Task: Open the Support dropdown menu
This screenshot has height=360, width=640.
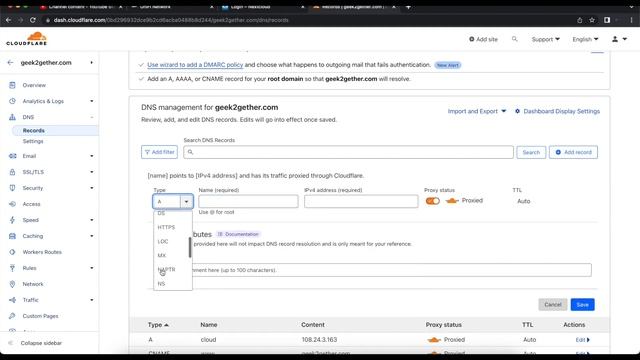Action: (x=545, y=39)
